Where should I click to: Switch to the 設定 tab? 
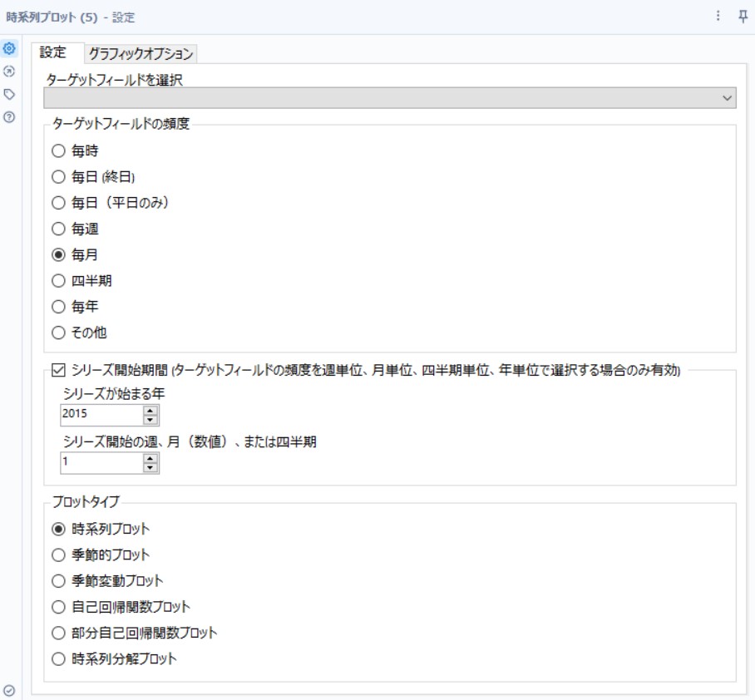[53, 52]
